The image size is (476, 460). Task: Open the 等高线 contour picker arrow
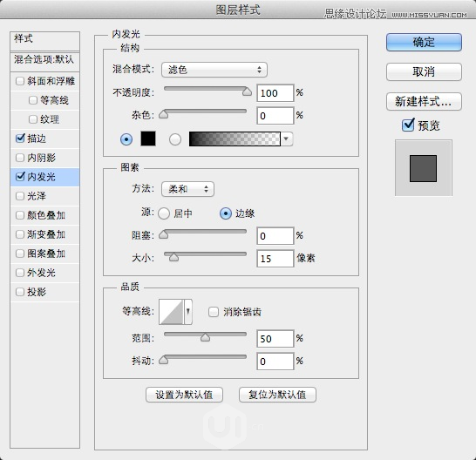pyautogui.click(x=188, y=312)
